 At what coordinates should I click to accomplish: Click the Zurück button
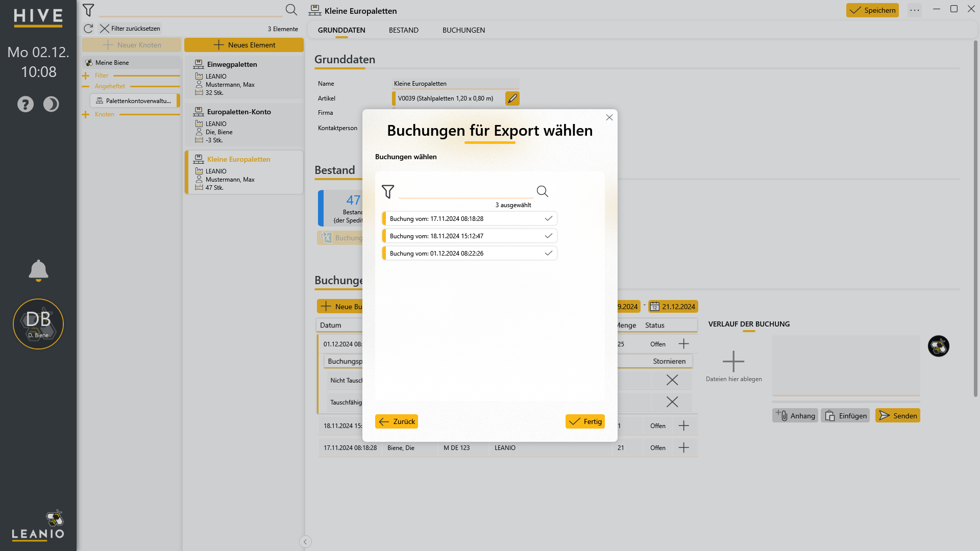click(x=397, y=421)
